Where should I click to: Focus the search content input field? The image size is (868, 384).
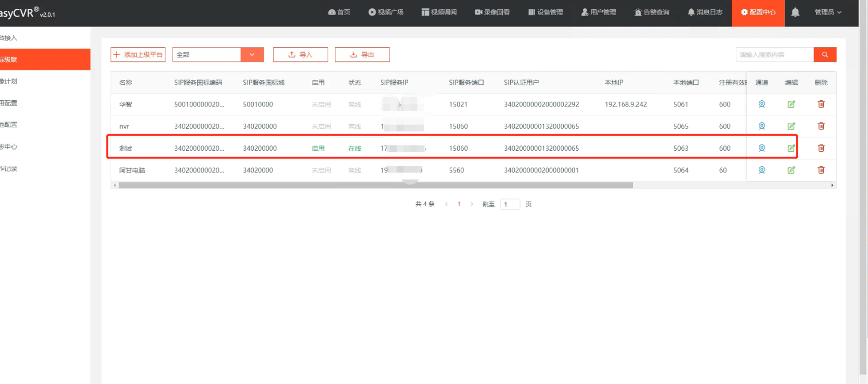click(x=774, y=55)
